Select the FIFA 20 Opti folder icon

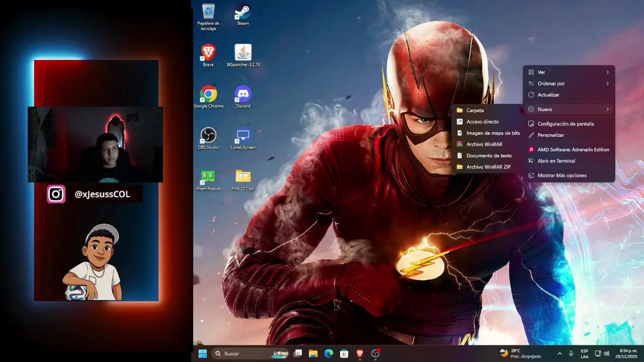pyautogui.click(x=243, y=180)
